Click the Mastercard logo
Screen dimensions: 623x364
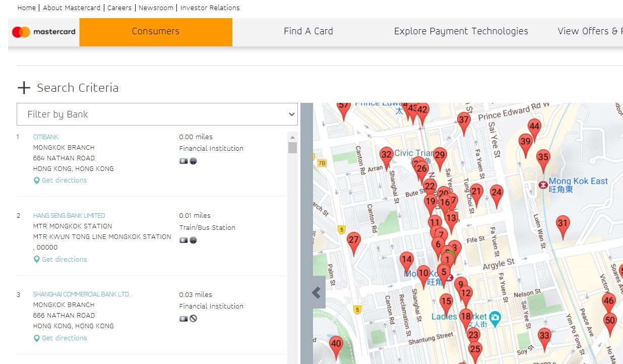tap(44, 32)
